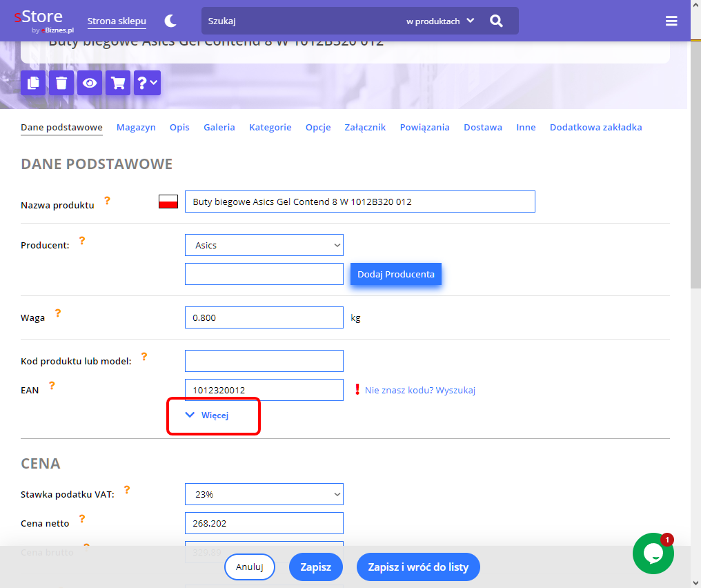Switch to the Magazyn tab

pyautogui.click(x=136, y=127)
